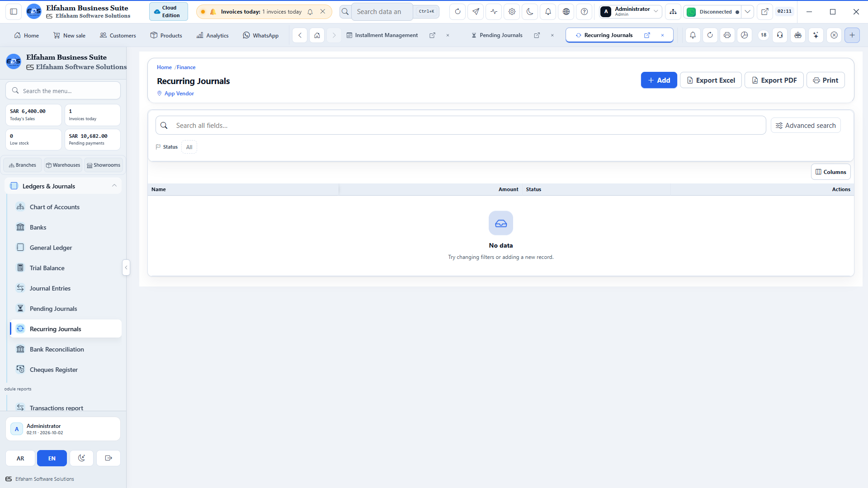Click the plus new tab button

852,35
